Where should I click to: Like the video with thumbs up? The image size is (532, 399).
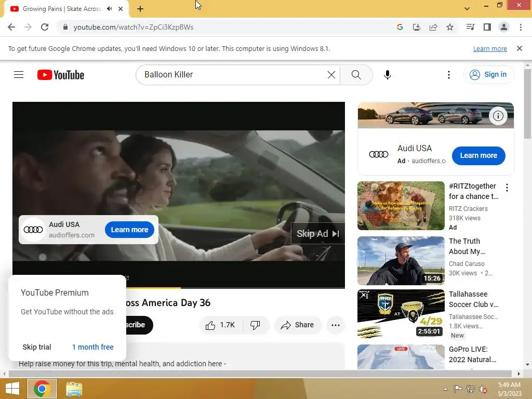pyautogui.click(x=220, y=325)
